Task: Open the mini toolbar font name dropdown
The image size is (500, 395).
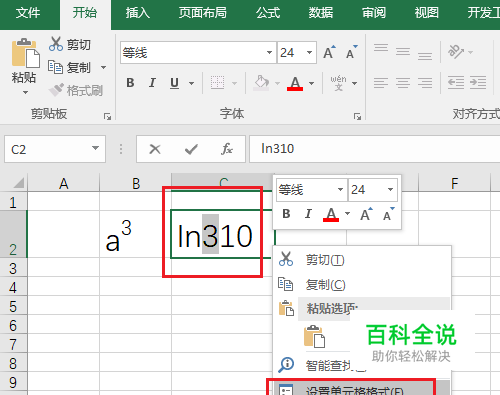Action: 340,190
